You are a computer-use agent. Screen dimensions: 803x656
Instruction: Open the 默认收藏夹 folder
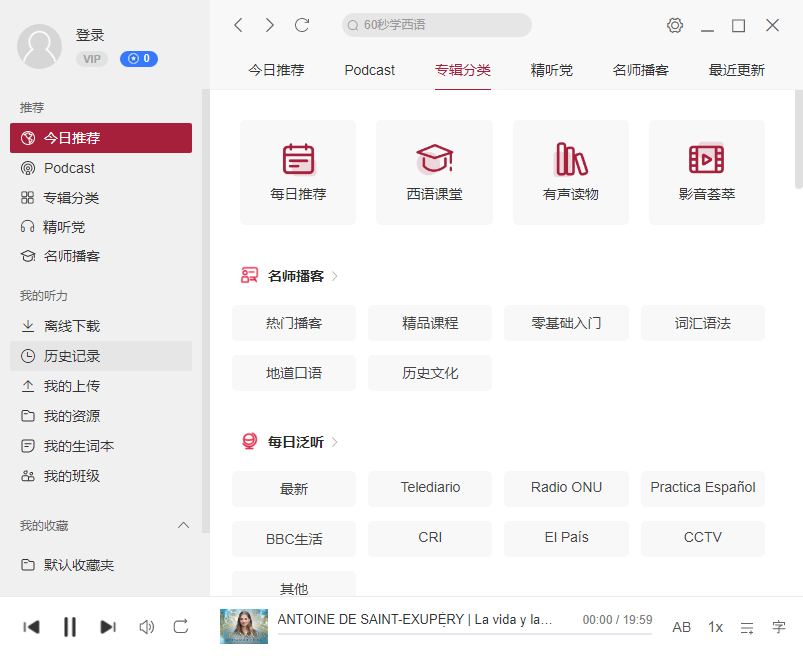click(x=101, y=565)
